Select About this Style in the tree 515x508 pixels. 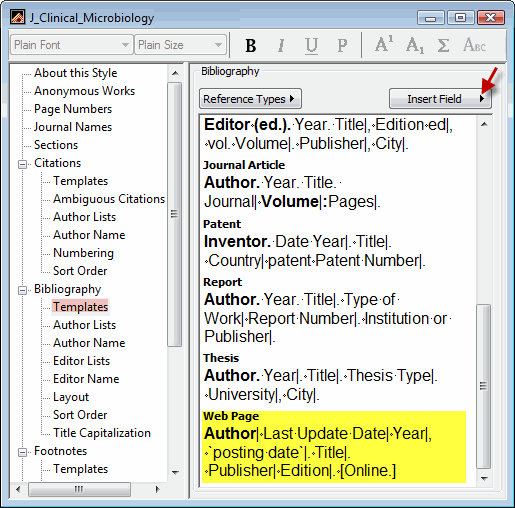(x=76, y=73)
